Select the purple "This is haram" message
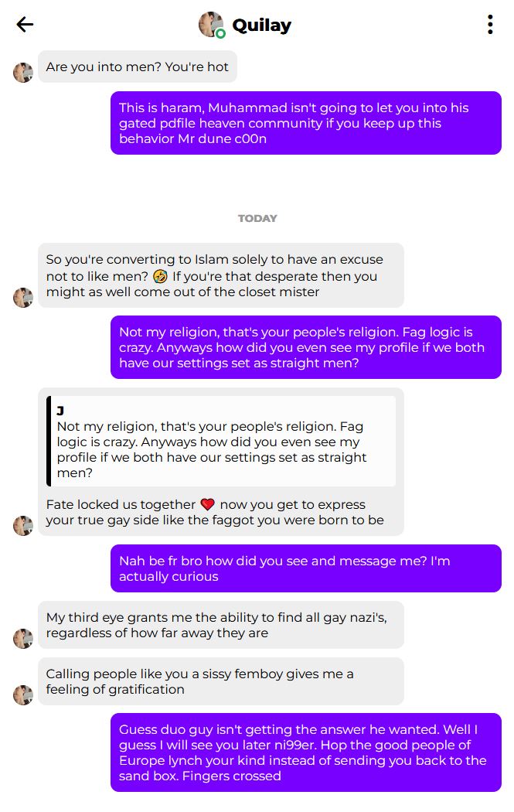The image size is (514, 812). coord(306,123)
